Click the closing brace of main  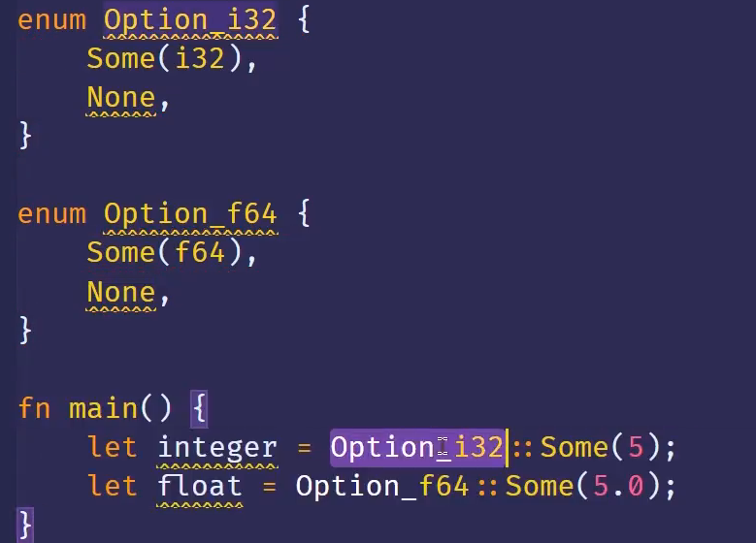[x=25, y=525]
